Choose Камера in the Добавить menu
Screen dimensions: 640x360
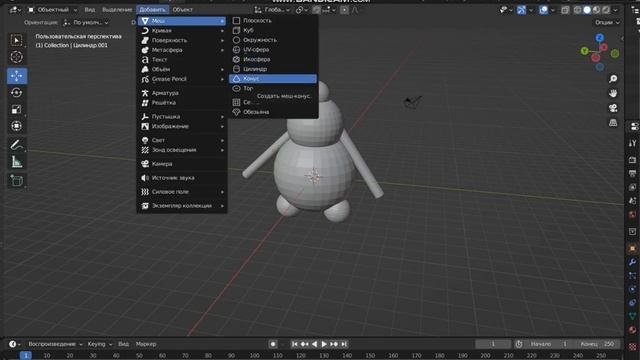tap(182, 164)
